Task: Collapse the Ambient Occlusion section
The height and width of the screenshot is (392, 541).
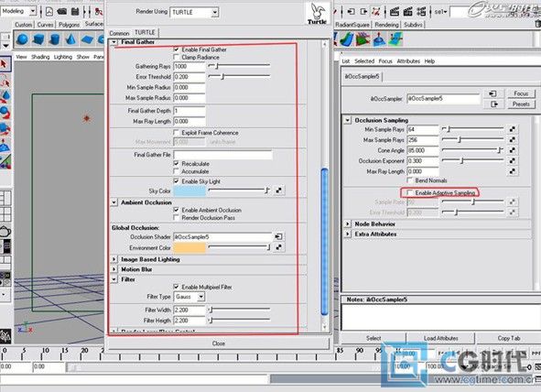Action: point(114,202)
